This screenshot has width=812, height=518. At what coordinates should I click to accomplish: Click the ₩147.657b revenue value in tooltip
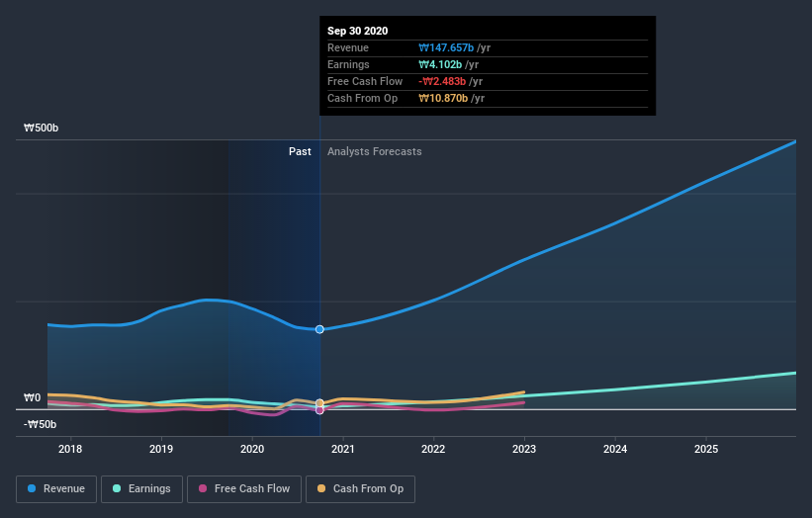pos(446,47)
